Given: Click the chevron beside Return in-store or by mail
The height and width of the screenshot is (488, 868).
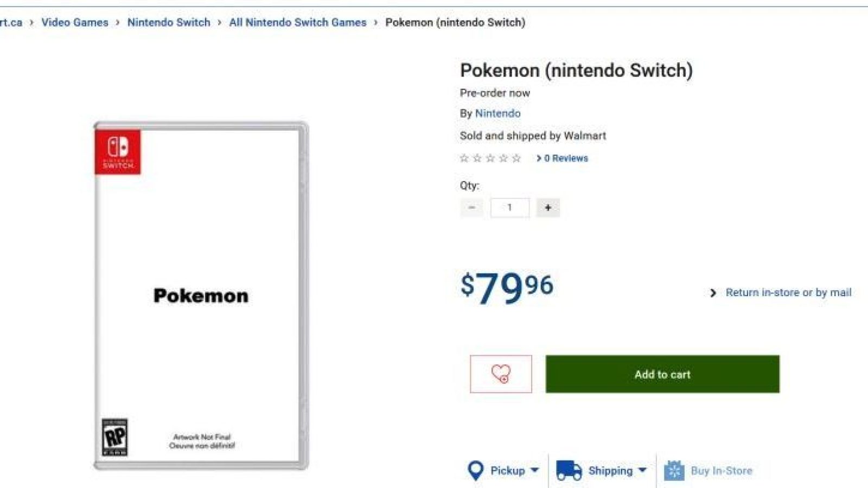Looking at the screenshot, I should pyautogui.click(x=713, y=293).
